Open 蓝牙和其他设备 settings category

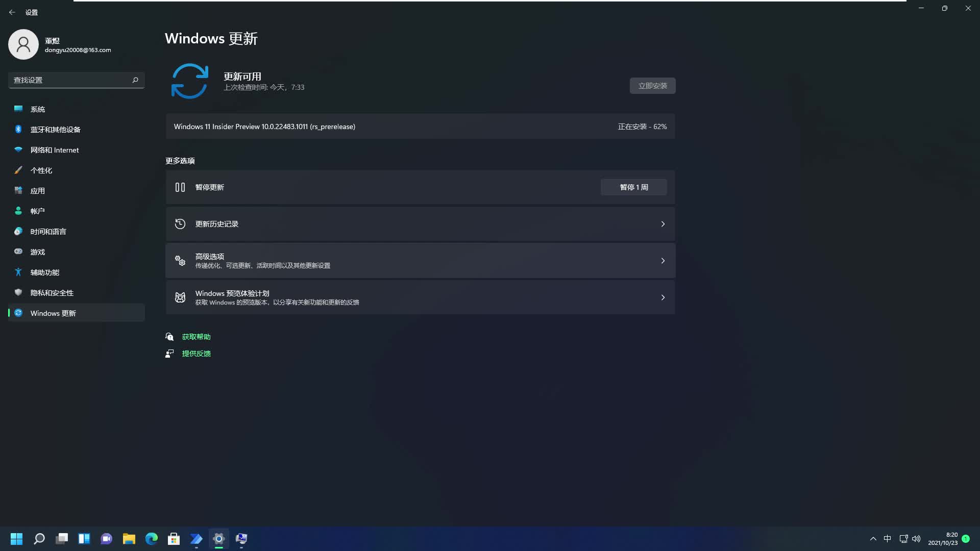77,130
